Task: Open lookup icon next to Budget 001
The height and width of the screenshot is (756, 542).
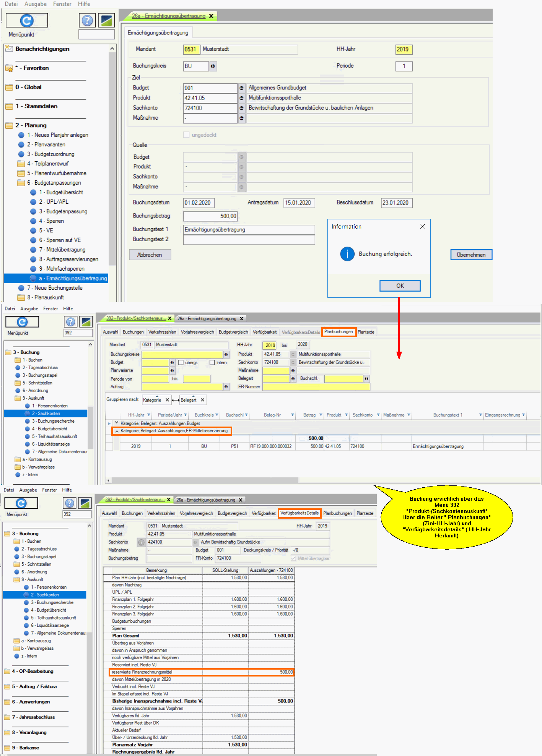Action: [241, 88]
